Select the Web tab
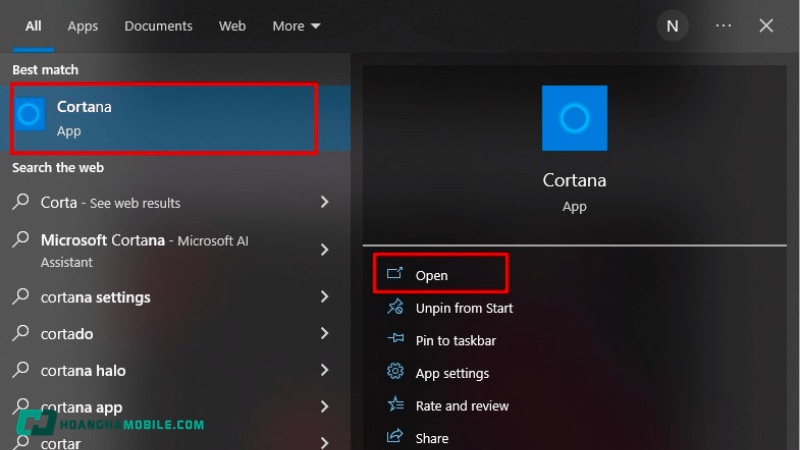 point(232,26)
